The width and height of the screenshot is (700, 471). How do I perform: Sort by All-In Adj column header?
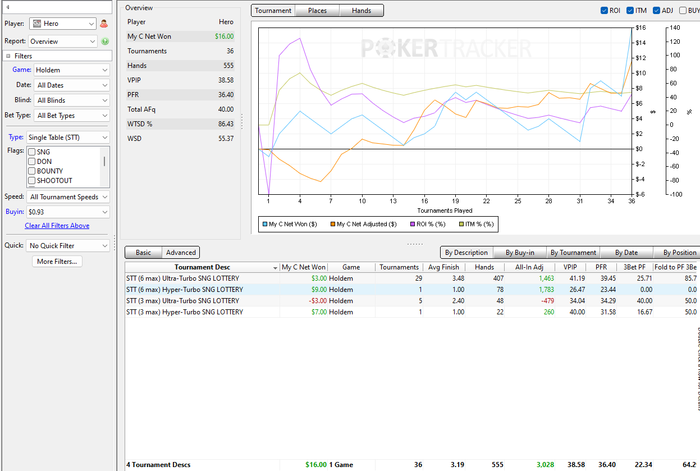pyautogui.click(x=529, y=267)
